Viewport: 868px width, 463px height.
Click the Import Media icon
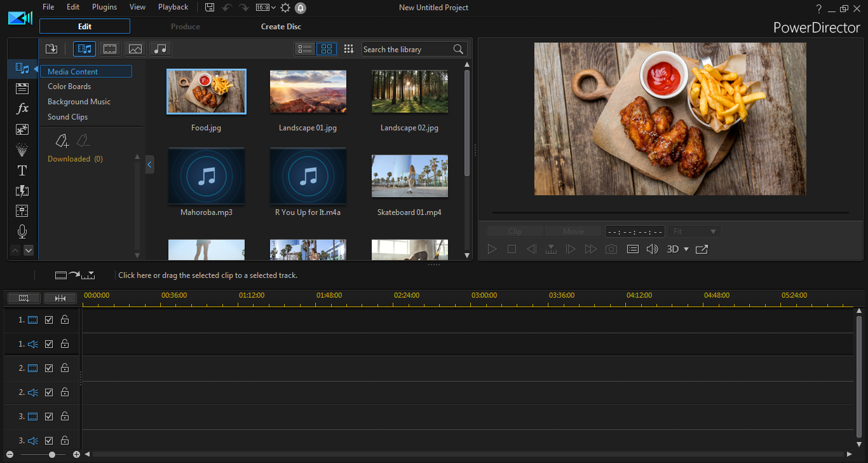tap(52, 49)
